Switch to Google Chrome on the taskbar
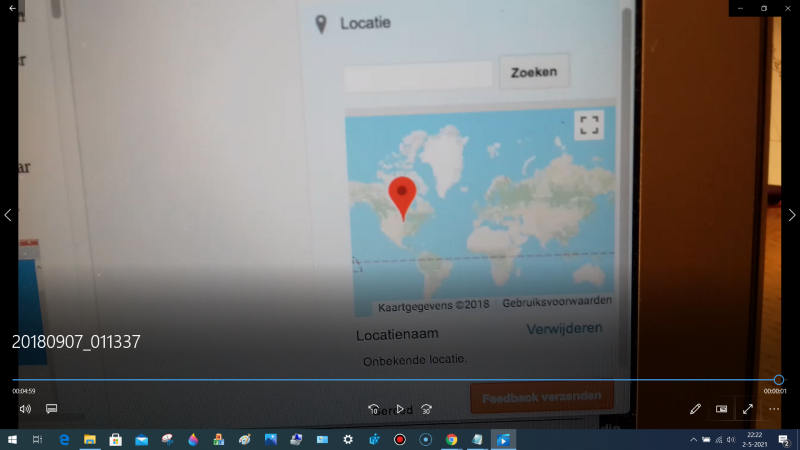This screenshot has width=800, height=450. pyautogui.click(x=451, y=439)
